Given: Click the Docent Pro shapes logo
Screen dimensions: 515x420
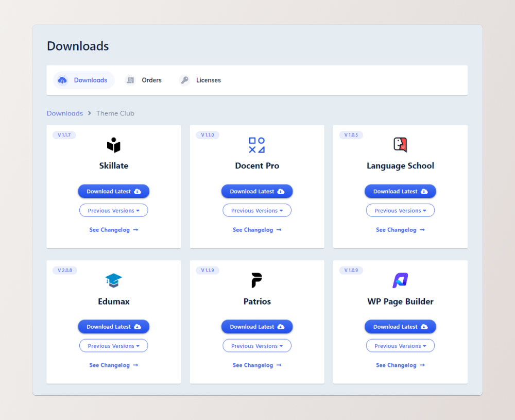Looking at the screenshot, I should coord(257,145).
